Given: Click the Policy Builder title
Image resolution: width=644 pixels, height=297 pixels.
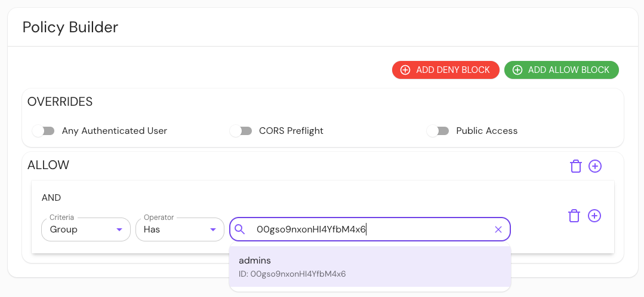Looking at the screenshot, I should coord(70,27).
